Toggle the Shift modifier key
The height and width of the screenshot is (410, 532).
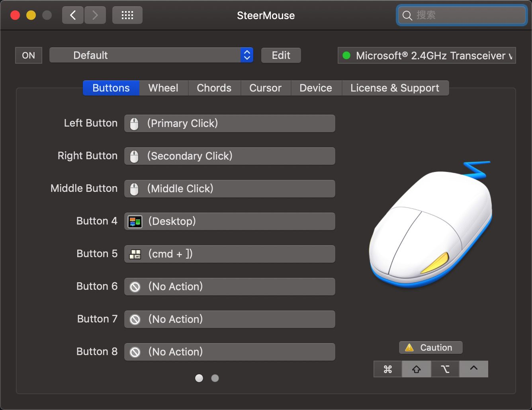[417, 369]
